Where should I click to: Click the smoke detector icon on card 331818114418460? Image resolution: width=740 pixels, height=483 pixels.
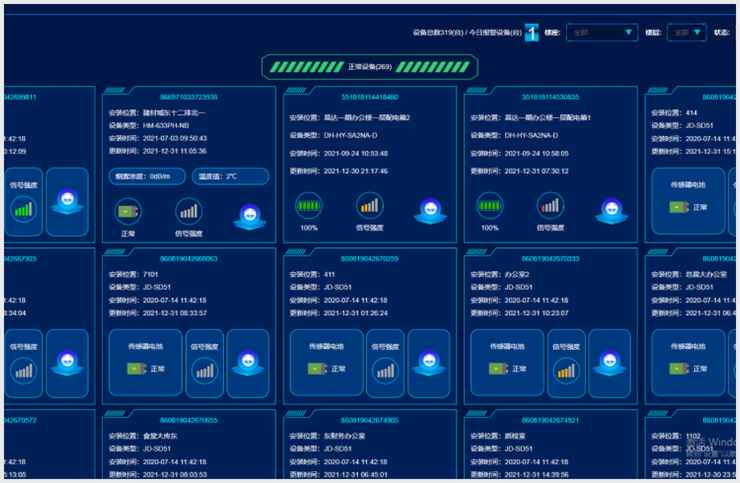[x=431, y=209]
